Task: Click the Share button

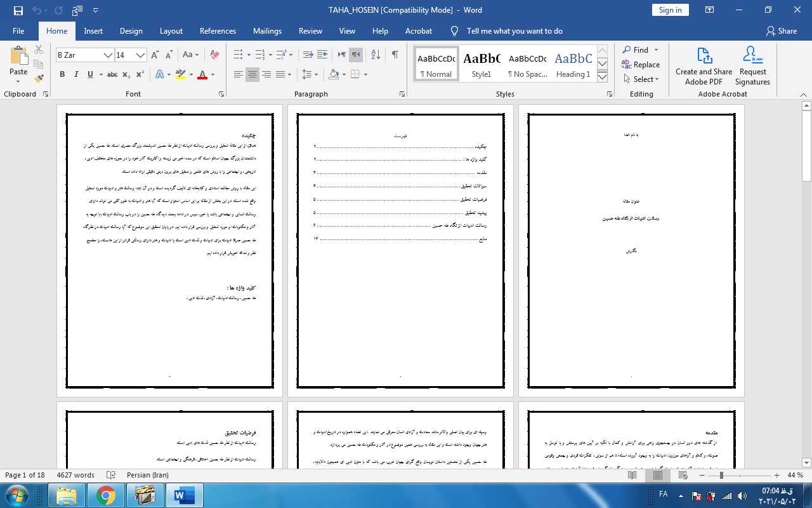Action: [781, 31]
